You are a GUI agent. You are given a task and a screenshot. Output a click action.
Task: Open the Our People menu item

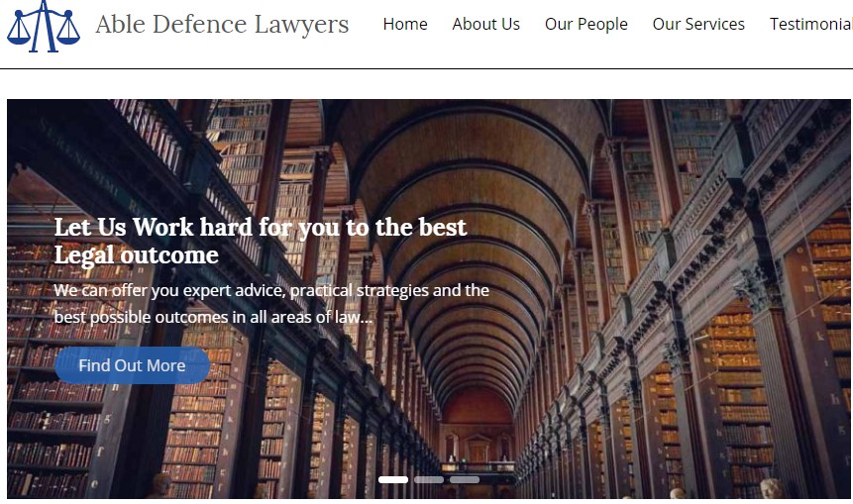[586, 24]
